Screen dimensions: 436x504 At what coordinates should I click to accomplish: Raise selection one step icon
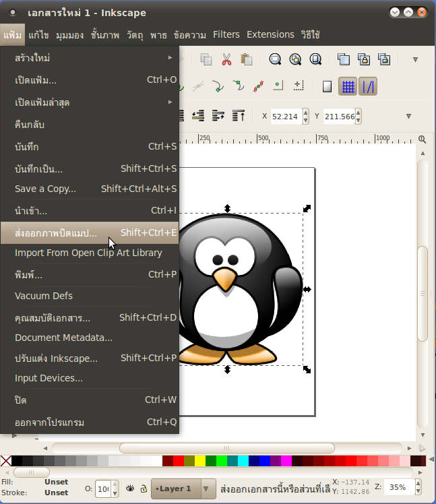(x=218, y=116)
